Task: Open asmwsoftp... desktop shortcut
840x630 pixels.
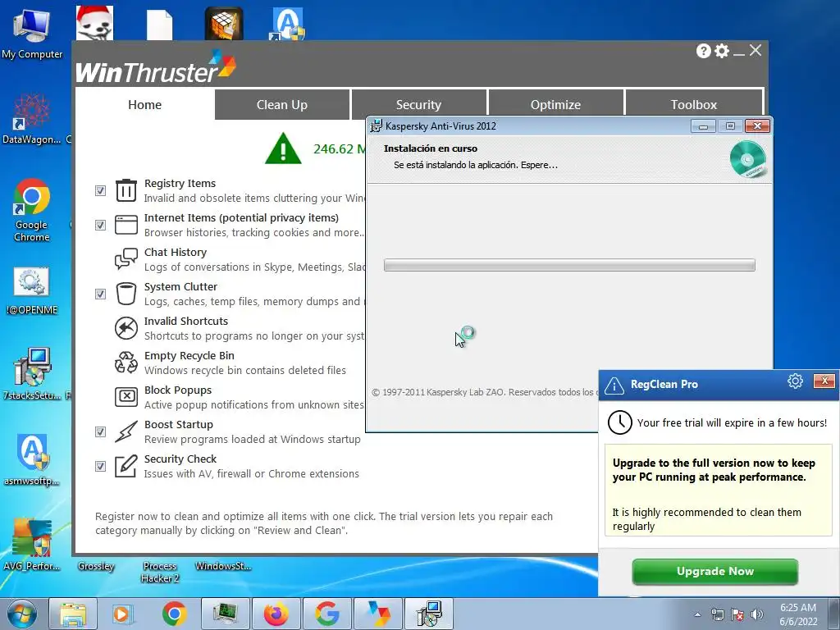Action: 32,459
